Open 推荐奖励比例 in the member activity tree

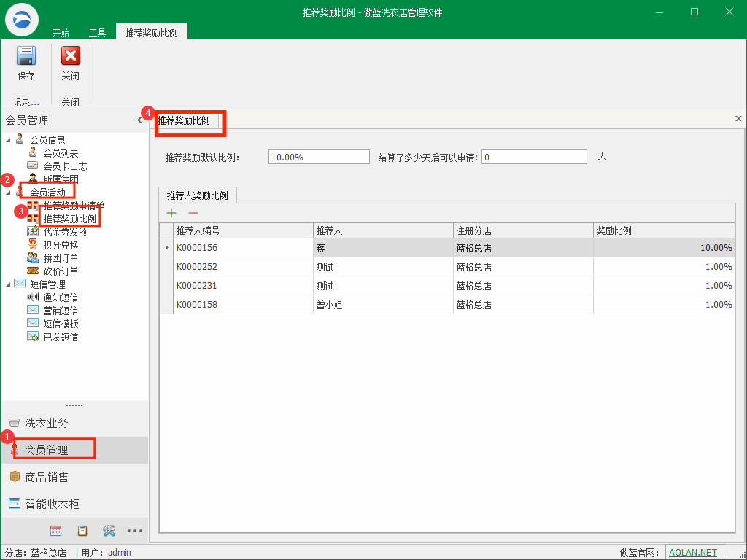[69, 219]
